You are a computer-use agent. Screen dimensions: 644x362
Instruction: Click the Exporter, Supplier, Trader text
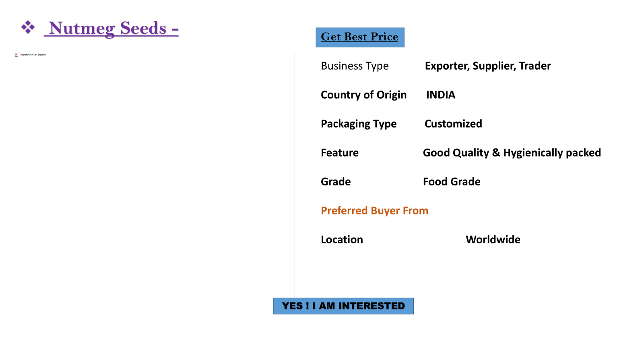pyautogui.click(x=488, y=66)
